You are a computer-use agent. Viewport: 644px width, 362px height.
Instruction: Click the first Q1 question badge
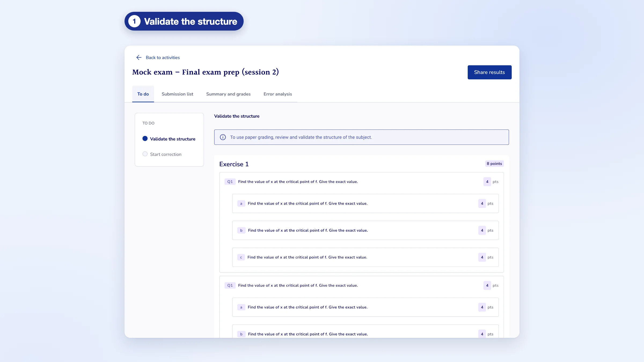point(230,182)
